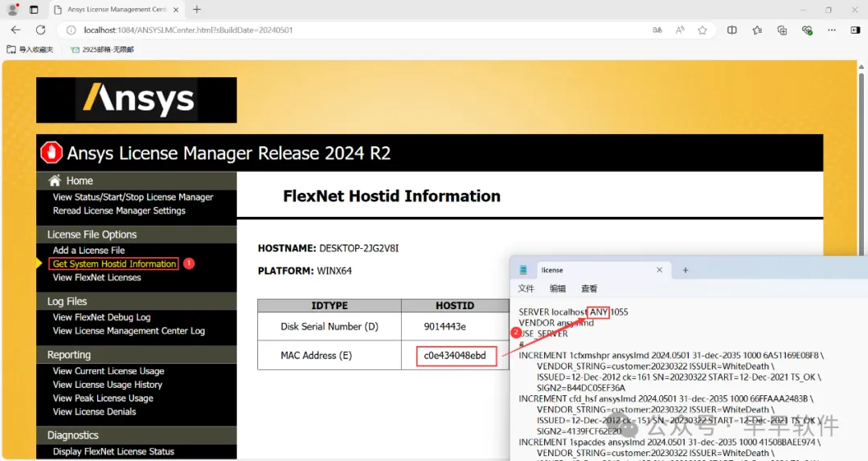Image resolution: width=868 pixels, height=461 pixels.
Task: Open browser settings and more menu
Action: (832, 30)
